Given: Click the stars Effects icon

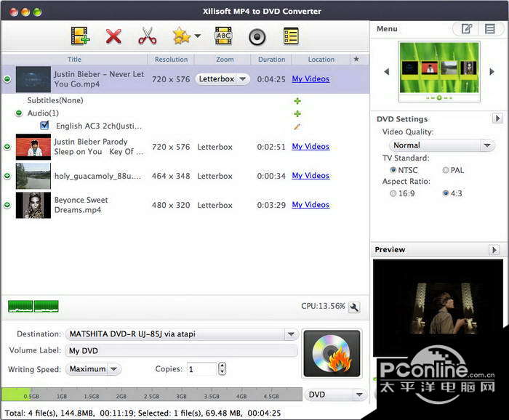Looking at the screenshot, I should [182, 36].
